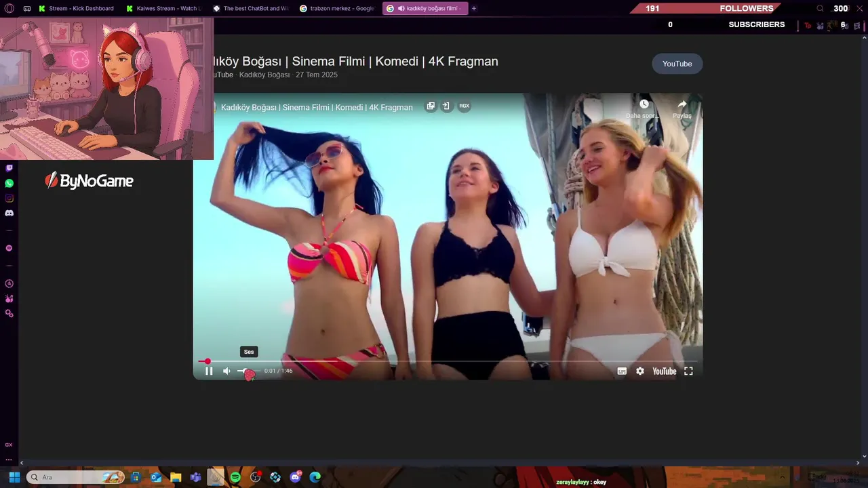The image size is (868, 488).
Task: Click the browser search magnifier icon
Action: (820, 8)
